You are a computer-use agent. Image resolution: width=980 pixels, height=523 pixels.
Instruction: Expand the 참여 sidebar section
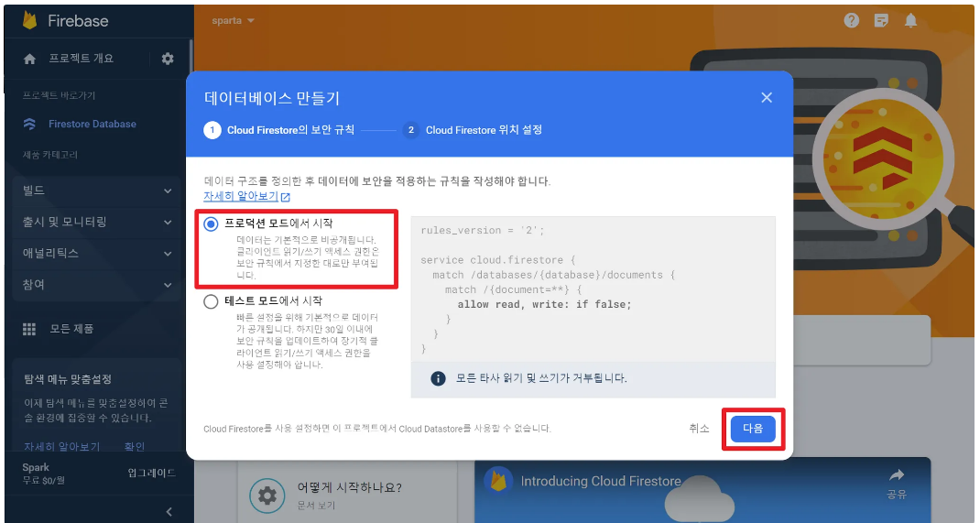point(96,284)
